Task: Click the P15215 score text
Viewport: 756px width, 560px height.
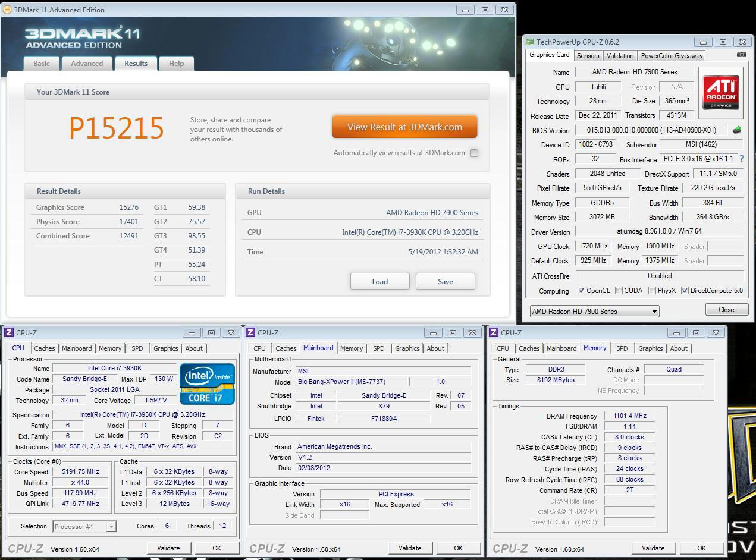Action: pyautogui.click(x=117, y=128)
